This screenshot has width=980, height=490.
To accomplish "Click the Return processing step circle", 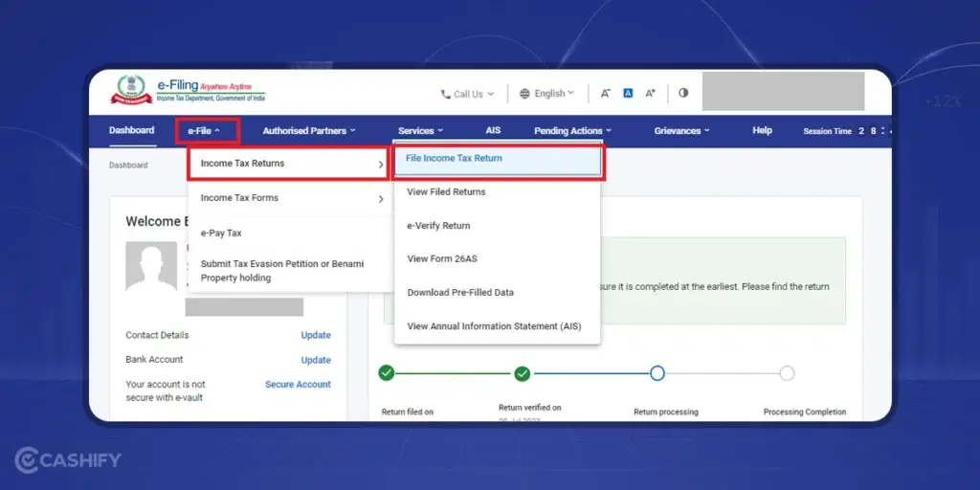I will [x=657, y=373].
